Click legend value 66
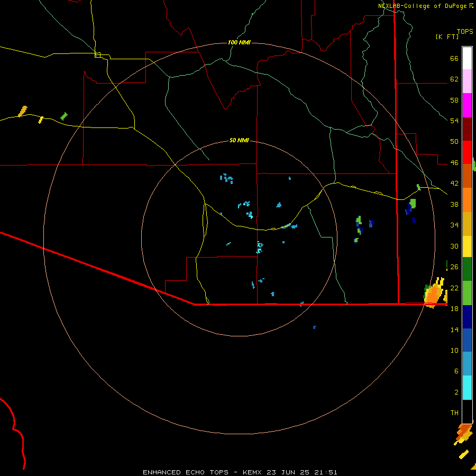476x476 pixels. (454, 58)
